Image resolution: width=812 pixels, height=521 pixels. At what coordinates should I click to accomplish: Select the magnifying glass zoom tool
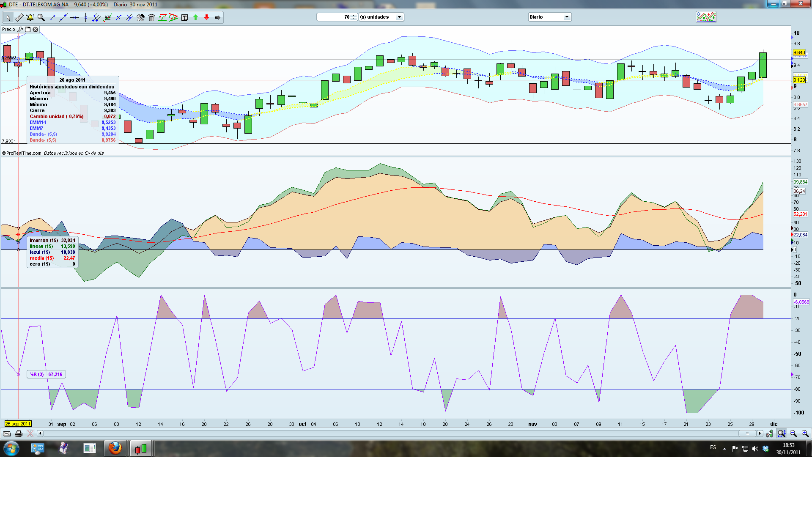coord(41,17)
